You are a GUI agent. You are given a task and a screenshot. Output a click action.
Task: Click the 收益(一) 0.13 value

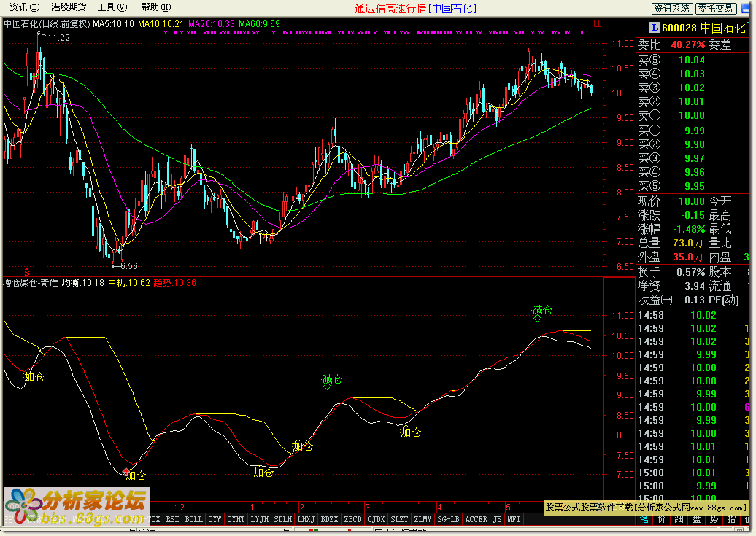[695, 300]
